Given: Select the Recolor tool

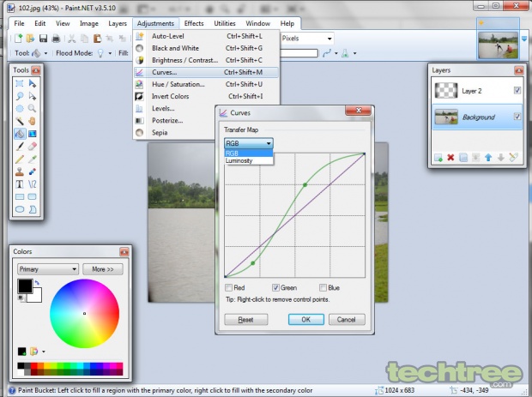Looking at the screenshot, I should click(x=33, y=171).
